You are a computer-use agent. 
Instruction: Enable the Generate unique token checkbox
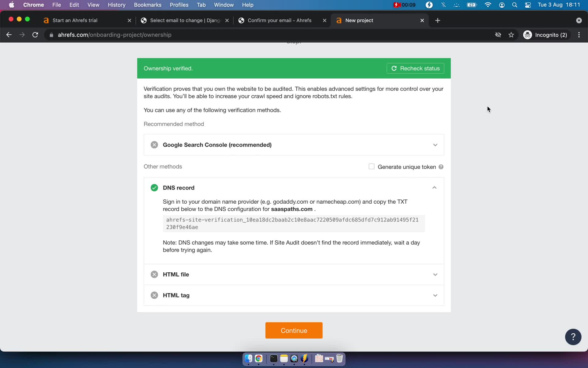pyautogui.click(x=371, y=166)
